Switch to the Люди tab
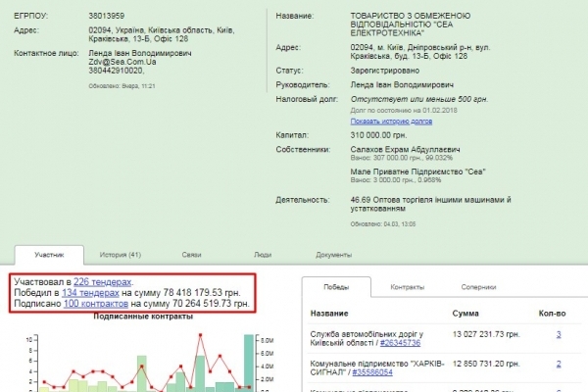588x392 pixels. click(263, 255)
